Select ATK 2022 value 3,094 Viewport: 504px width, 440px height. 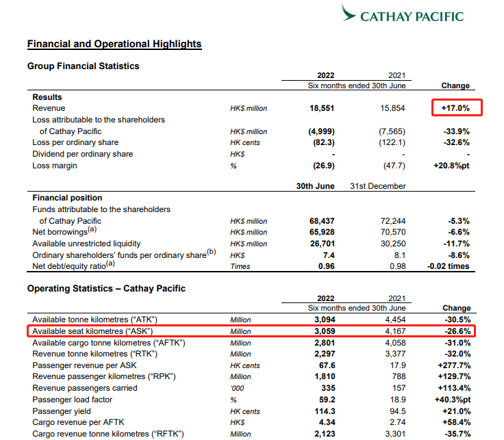point(325,320)
